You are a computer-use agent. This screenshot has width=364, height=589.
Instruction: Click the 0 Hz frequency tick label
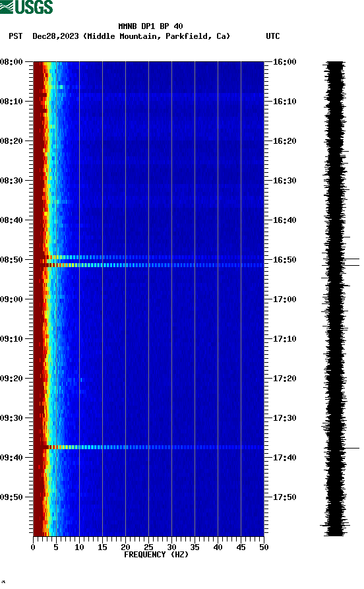coord(33,547)
